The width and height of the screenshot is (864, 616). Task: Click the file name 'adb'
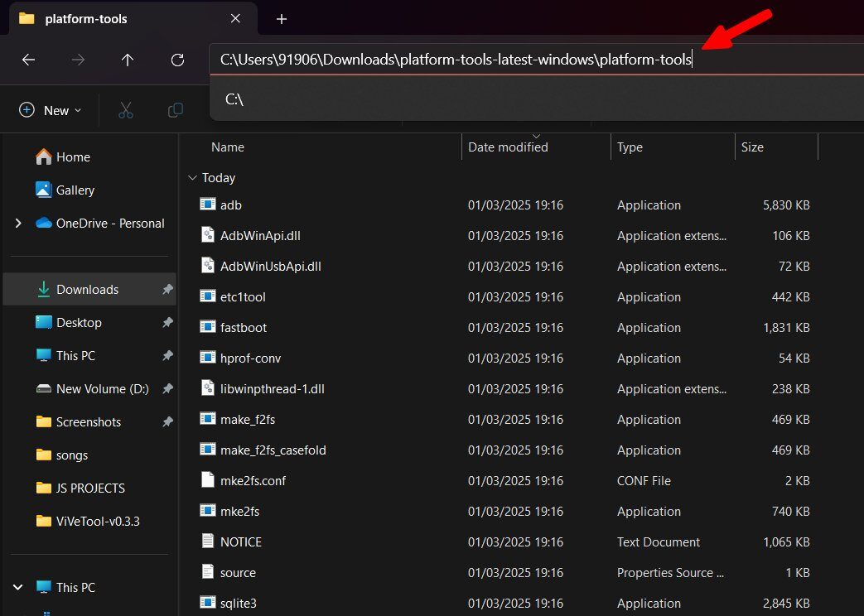[x=231, y=205]
